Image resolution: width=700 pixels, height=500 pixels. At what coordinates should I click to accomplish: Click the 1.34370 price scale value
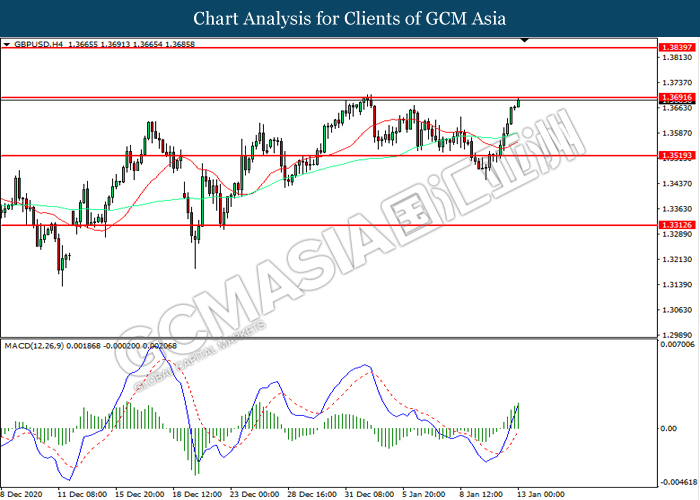coord(678,183)
